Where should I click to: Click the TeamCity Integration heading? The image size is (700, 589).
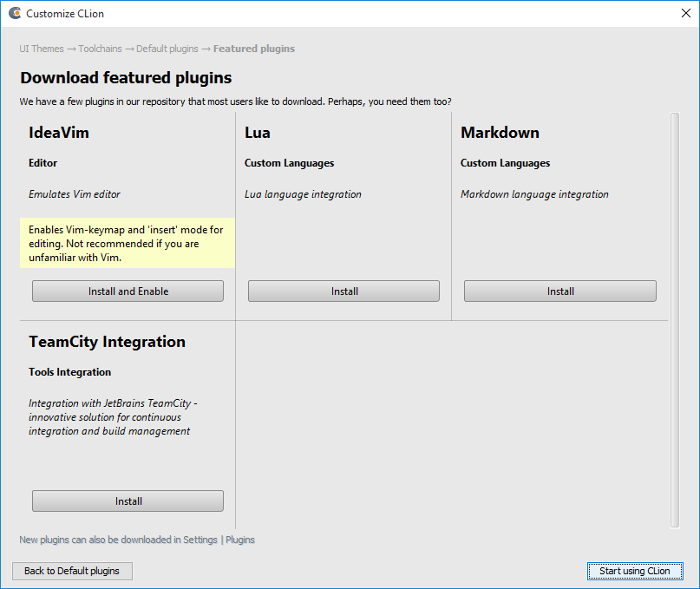point(107,342)
